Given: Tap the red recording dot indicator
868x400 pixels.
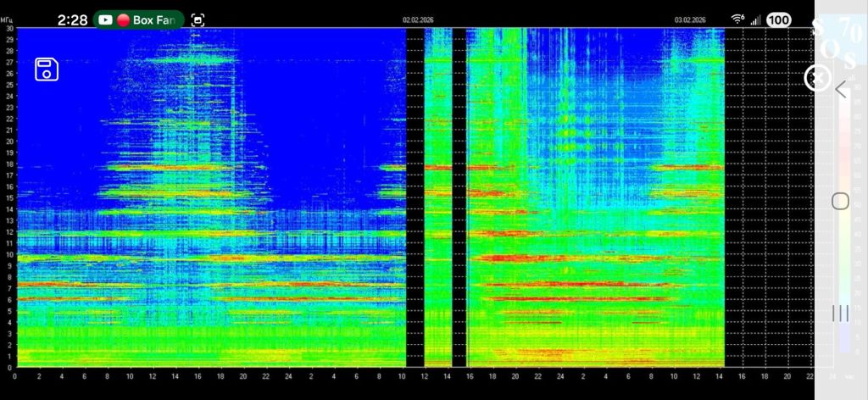Looking at the screenshot, I should tap(123, 19).
